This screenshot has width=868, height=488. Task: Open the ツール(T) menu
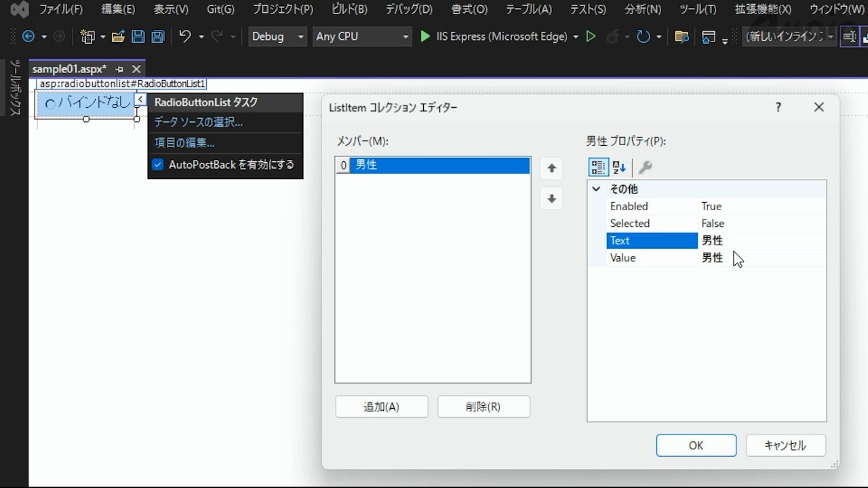(x=697, y=9)
